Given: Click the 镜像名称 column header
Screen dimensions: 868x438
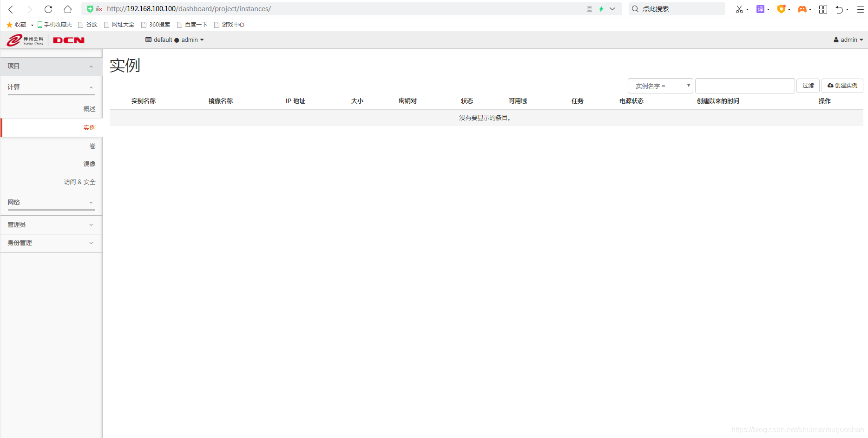Looking at the screenshot, I should [221, 101].
